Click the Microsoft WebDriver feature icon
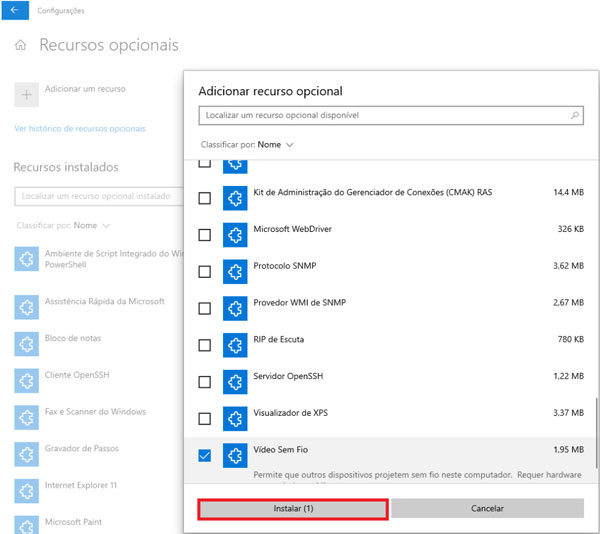Viewport: 600px width, 534px height. (235, 235)
